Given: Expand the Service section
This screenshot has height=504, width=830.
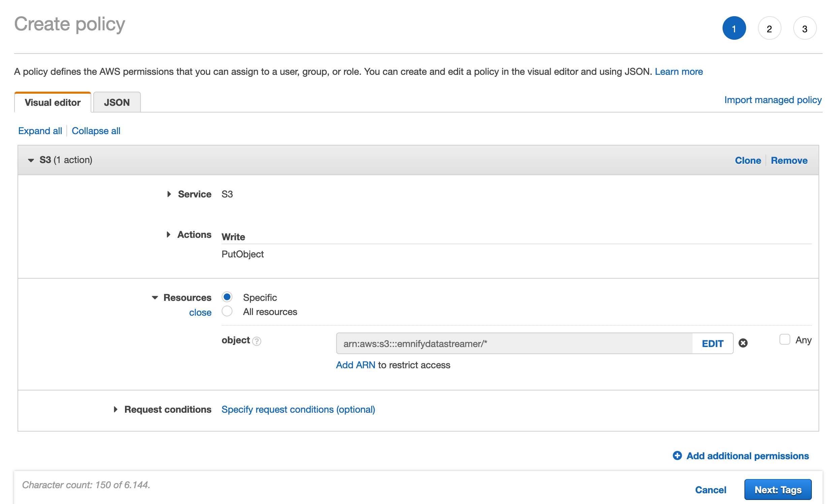Looking at the screenshot, I should [x=168, y=194].
